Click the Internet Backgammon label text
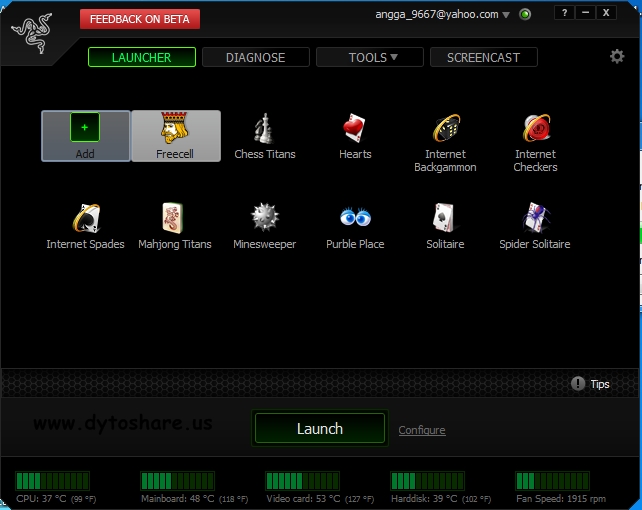The height and width of the screenshot is (510, 642). [x=445, y=161]
